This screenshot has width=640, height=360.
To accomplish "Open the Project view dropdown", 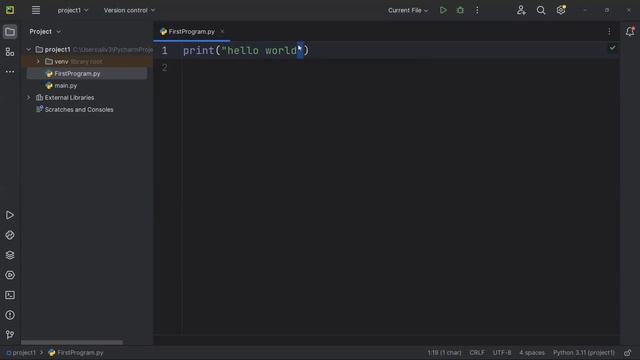I will click(45, 31).
